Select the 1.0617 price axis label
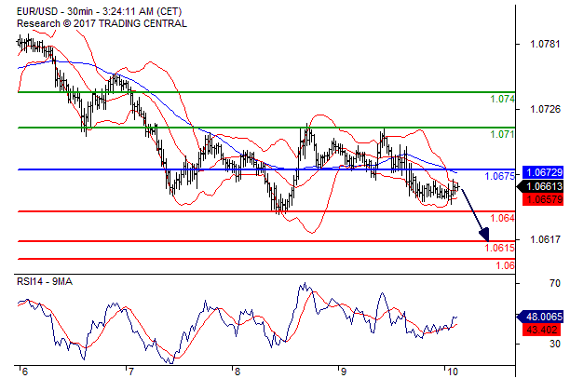Screen dimensions: 570x392 (545, 239)
